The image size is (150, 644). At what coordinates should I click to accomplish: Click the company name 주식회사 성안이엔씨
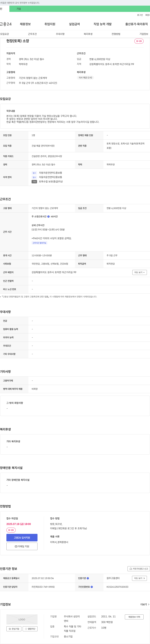point(72,619)
